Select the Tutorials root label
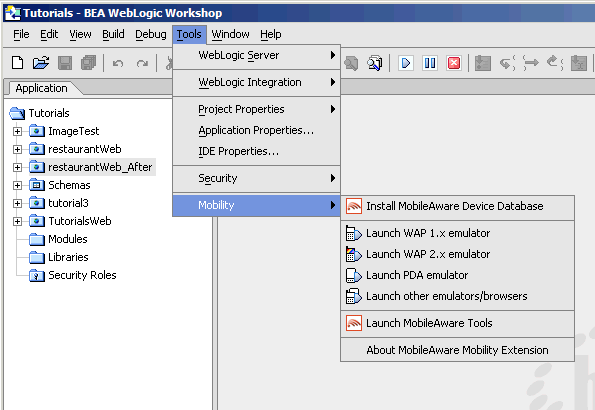This screenshot has width=595, height=410. (x=49, y=113)
